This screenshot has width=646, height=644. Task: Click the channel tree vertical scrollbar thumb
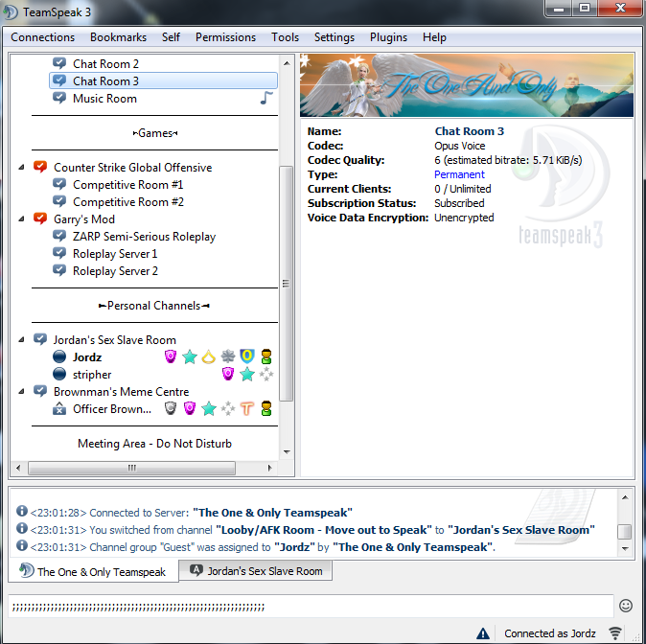click(x=287, y=284)
